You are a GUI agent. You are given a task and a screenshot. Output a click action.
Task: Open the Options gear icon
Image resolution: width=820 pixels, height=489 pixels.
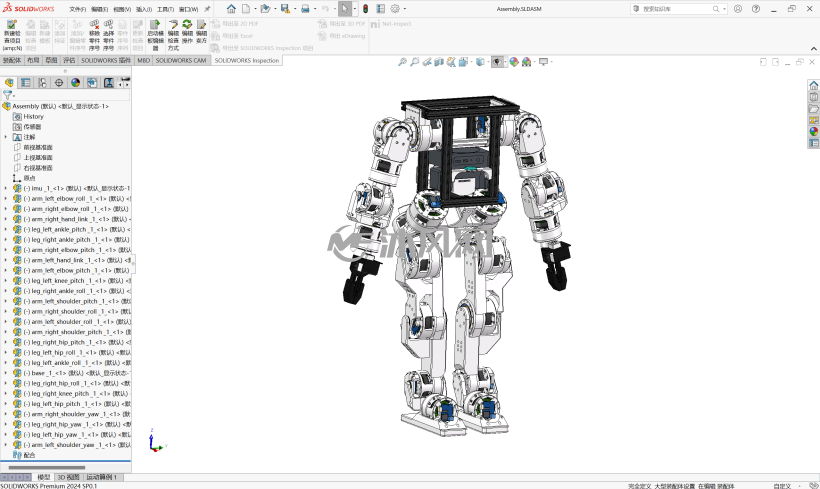(395, 9)
